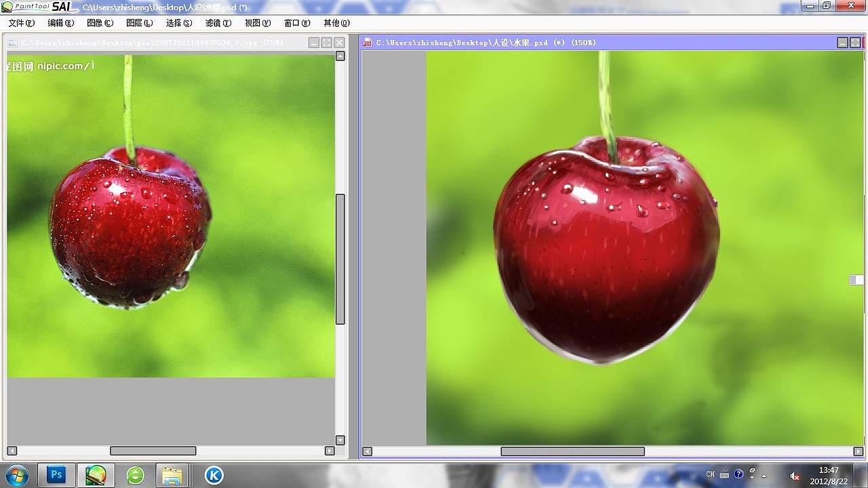Open the 其他(O) other menu
Image resolution: width=868 pixels, height=488 pixels.
pos(336,23)
